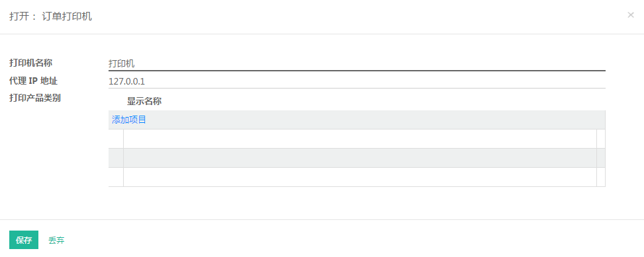This screenshot has height=257, width=644.
Task: Select the gray middle empty table row
Action: (x=357, y=158)
